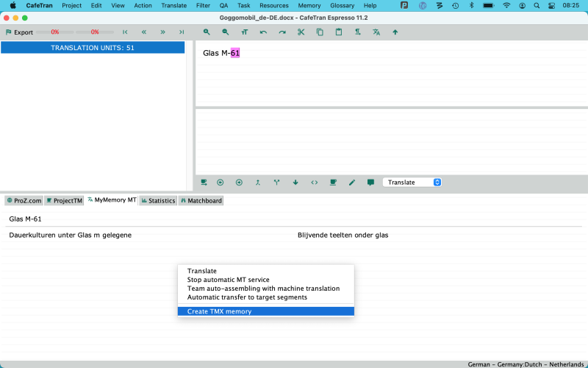588x368 pixels.
Task: Click the pencil edit icon
Action: [x=352, y=183]
